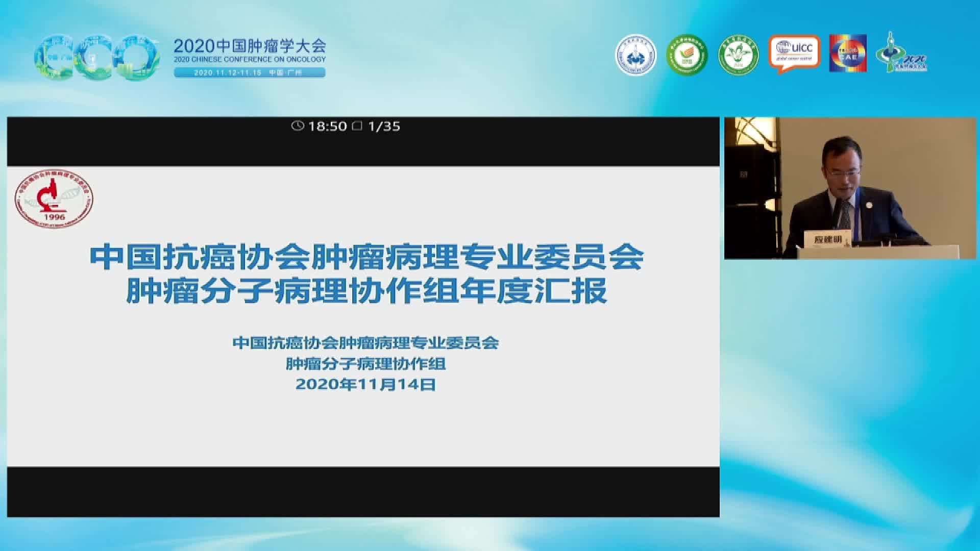Click the UICC global cancer control logo
The image size is (980, 551).
pyautogui.click(x=794, y=54)
